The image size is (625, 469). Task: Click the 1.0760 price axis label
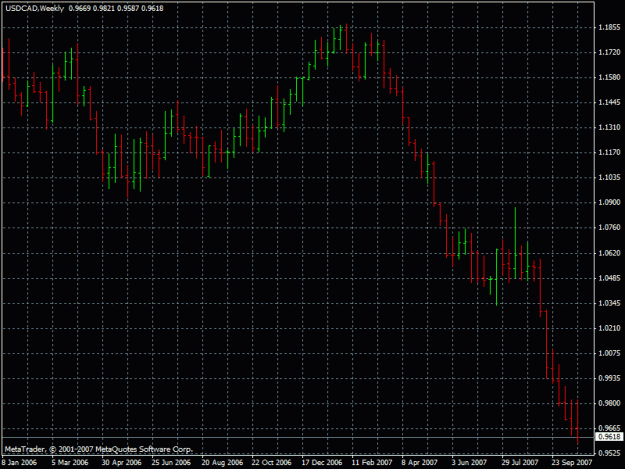(x=609, y=228)
